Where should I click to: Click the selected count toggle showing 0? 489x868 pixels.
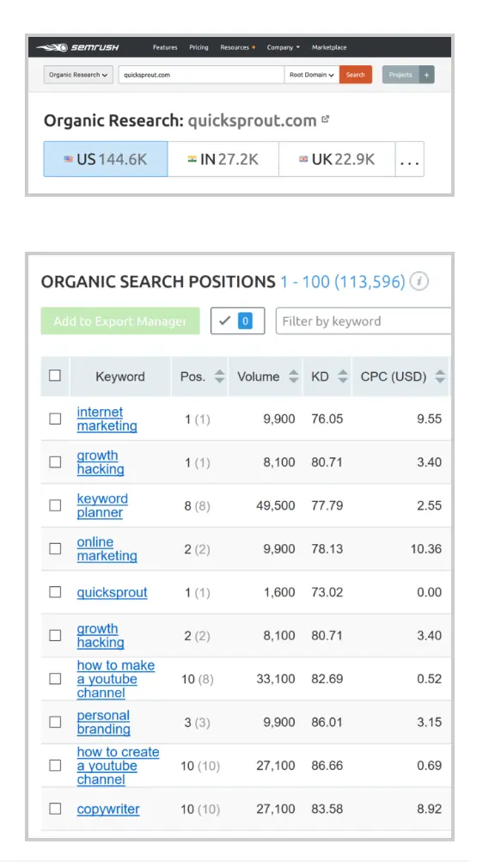click(237, 321)
